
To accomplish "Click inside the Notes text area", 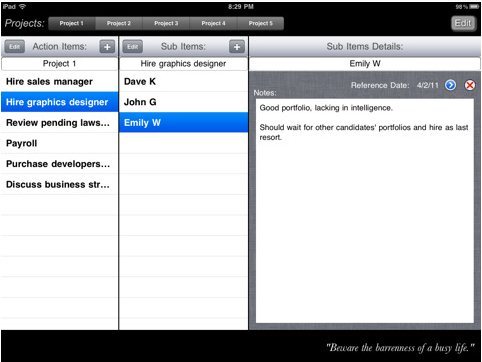I will [365, 211].
